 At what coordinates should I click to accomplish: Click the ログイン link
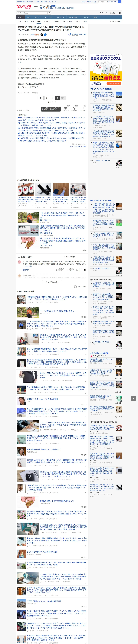click(x=42, y=8)
